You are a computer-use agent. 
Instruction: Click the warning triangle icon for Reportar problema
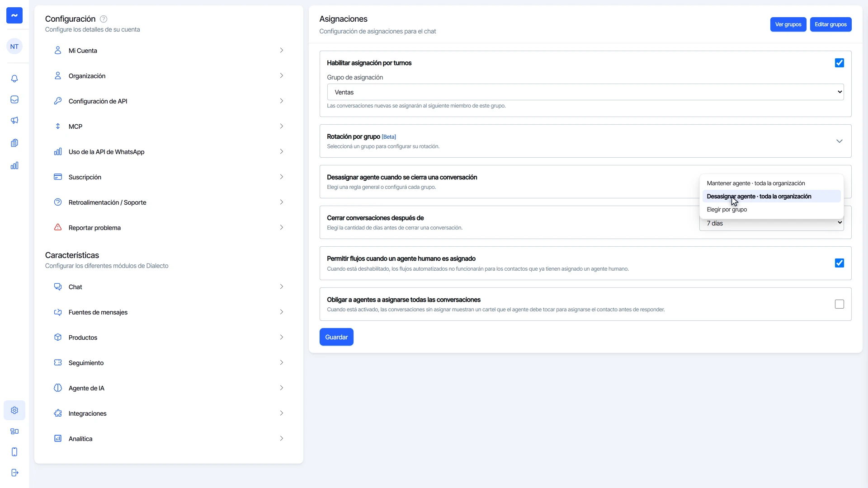click(58, 227)
